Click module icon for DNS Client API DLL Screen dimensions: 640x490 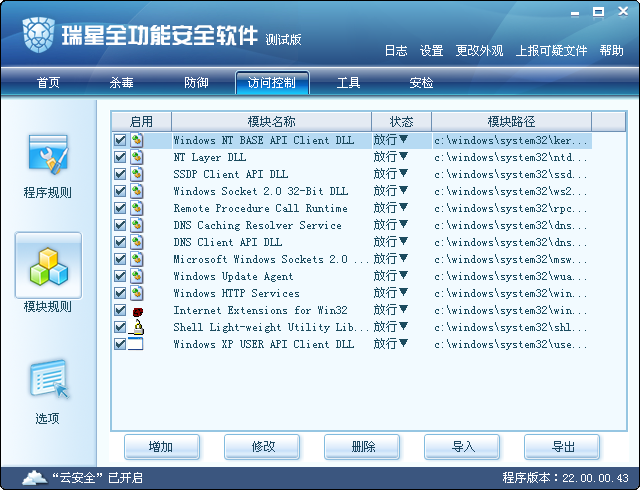coord(137,242)
